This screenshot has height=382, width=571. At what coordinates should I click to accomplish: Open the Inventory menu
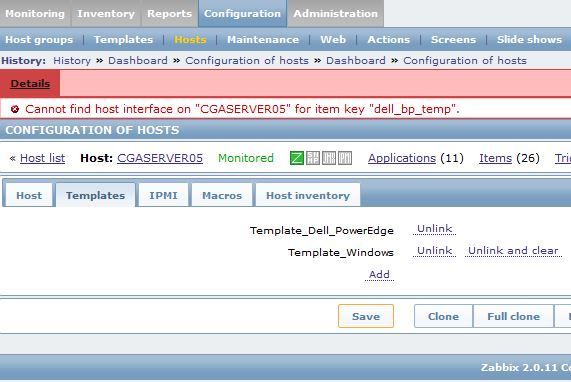pos(106,13)
